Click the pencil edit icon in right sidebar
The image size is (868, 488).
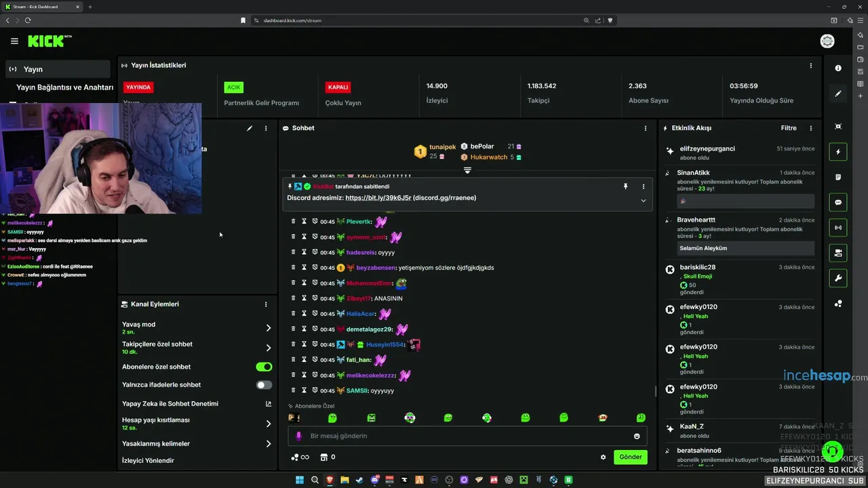(x=838, y=94)
